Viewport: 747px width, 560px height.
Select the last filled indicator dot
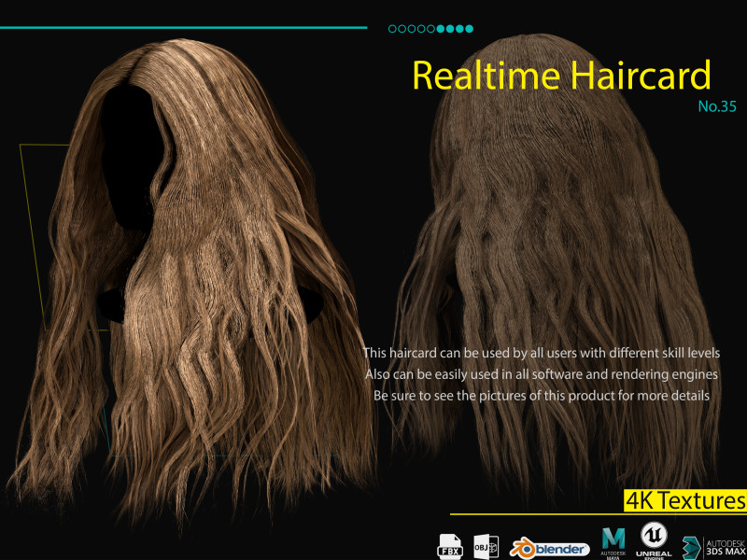point(470,29)
